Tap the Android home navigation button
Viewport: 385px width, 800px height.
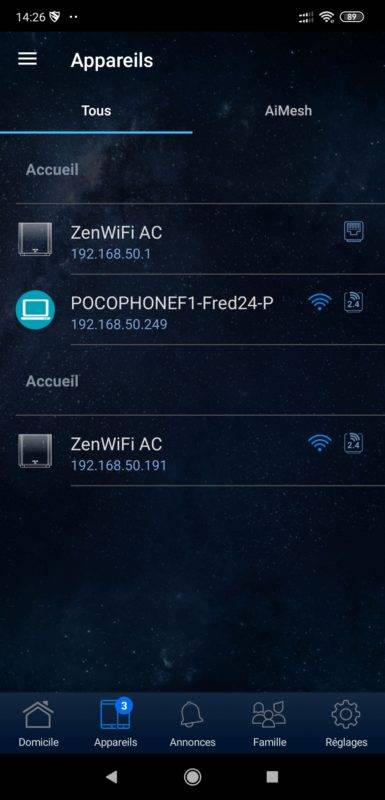pos(192,777)
